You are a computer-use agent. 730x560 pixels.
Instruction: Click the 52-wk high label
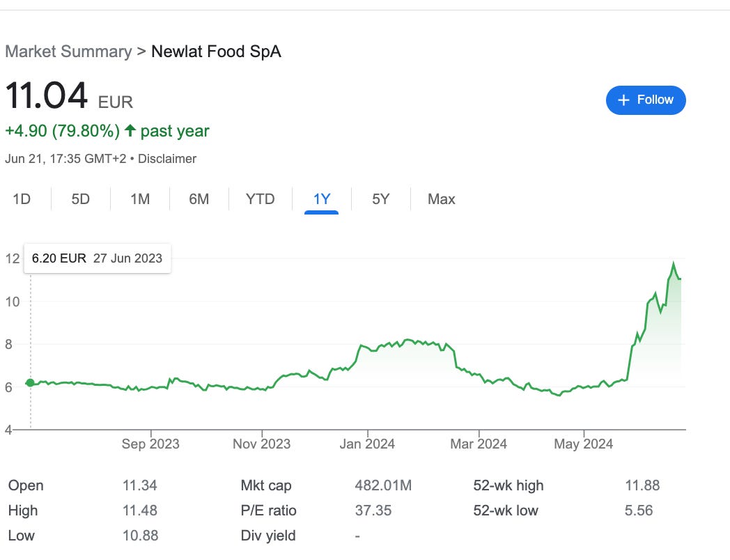pyautogui.click(x=508, y=485)
